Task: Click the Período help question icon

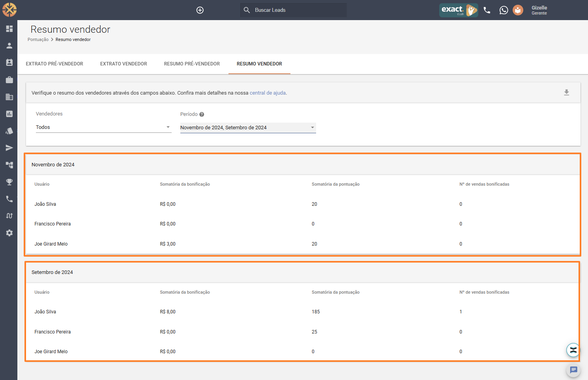Action: tap(202, 114)
